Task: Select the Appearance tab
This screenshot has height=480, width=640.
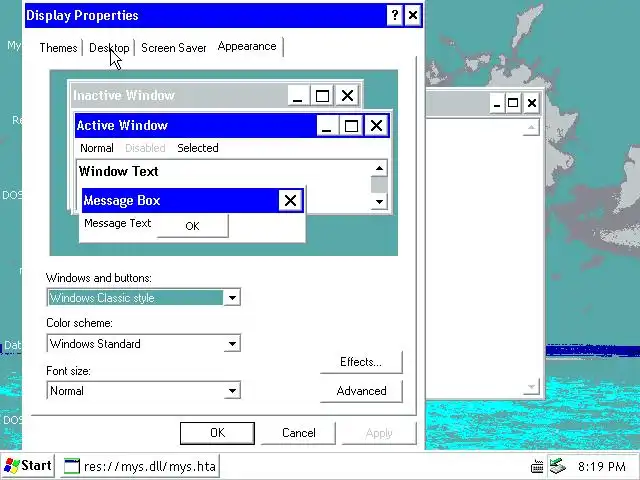Action: coord(247,46)
